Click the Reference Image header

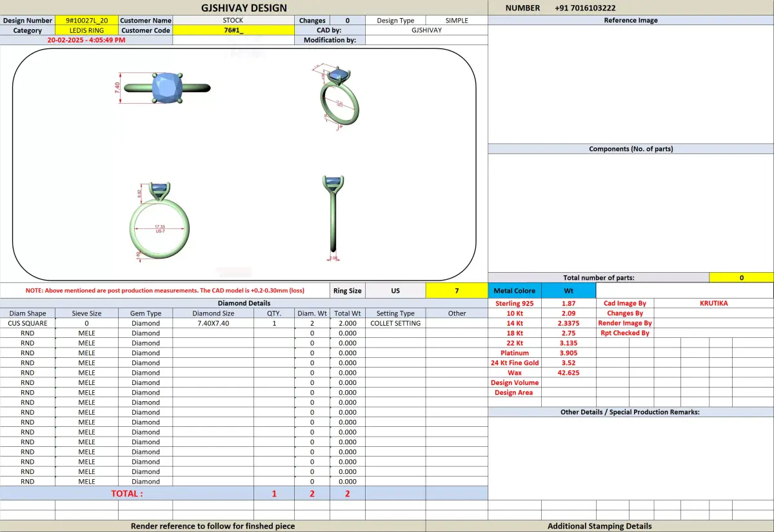pyautogui.click(x=631, y=21)
